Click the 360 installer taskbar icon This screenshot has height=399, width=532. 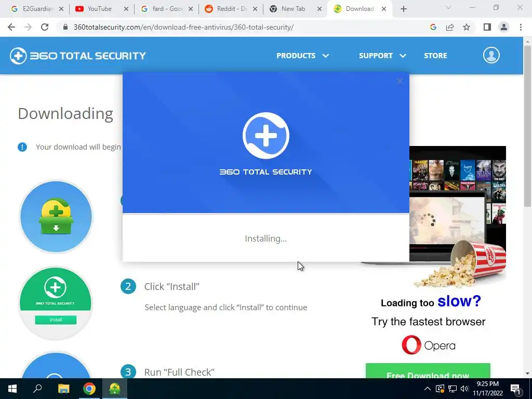click(x=115, y=389)
